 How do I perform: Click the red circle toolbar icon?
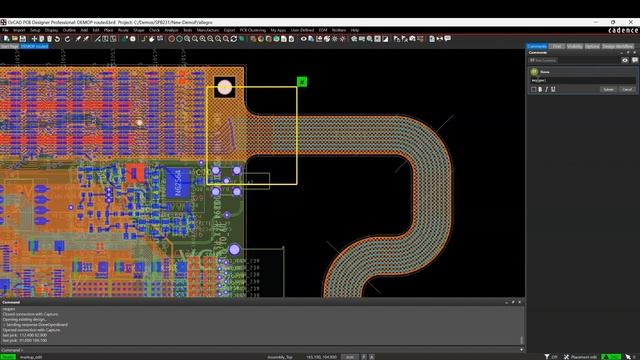point(171,39)
